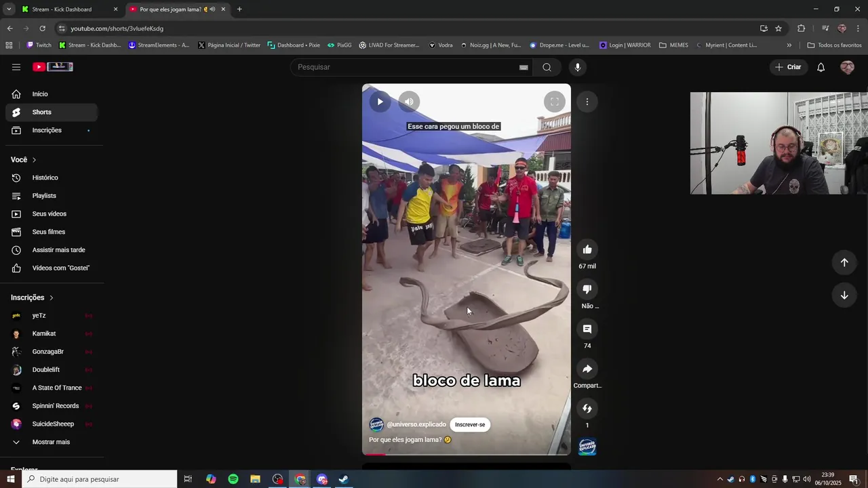Go to the previous short arrow
The width and height of the screenshot is (868, 488).
(844, 262)
